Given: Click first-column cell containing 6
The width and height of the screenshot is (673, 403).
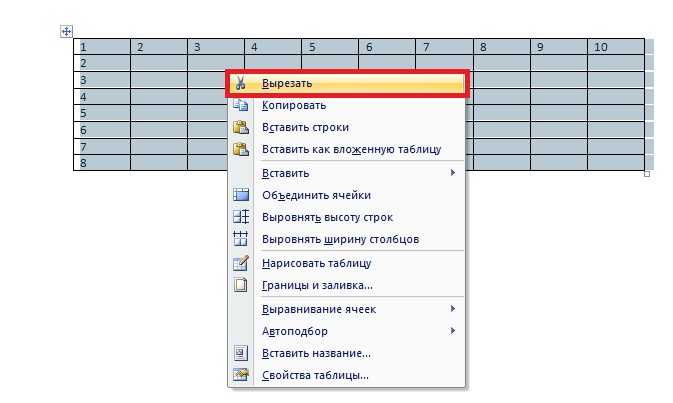Looking at the screenshot, I should [x=102, y=130].
